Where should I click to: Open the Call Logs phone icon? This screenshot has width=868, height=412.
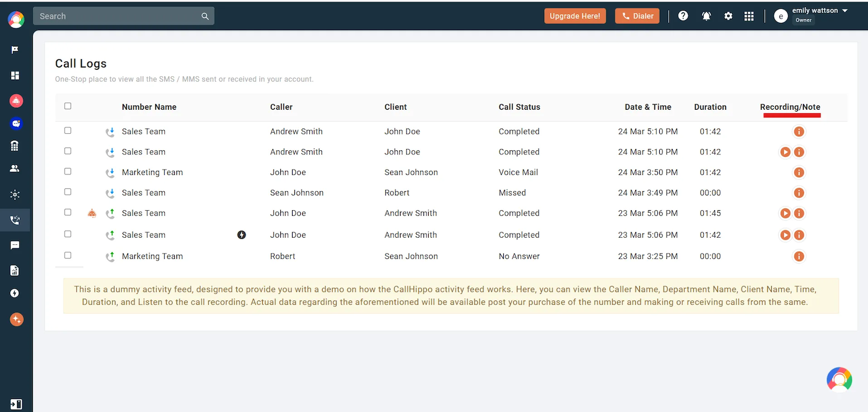(15, 220)
